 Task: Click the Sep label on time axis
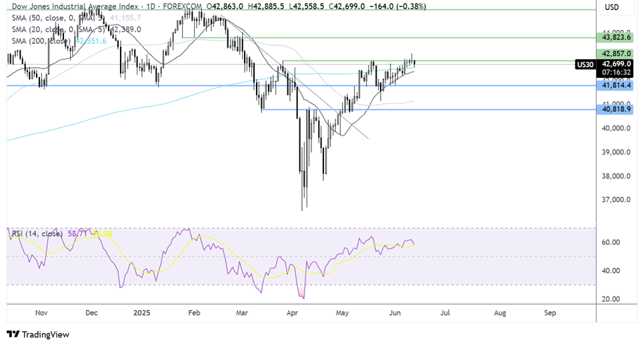[x=550, y=313]
